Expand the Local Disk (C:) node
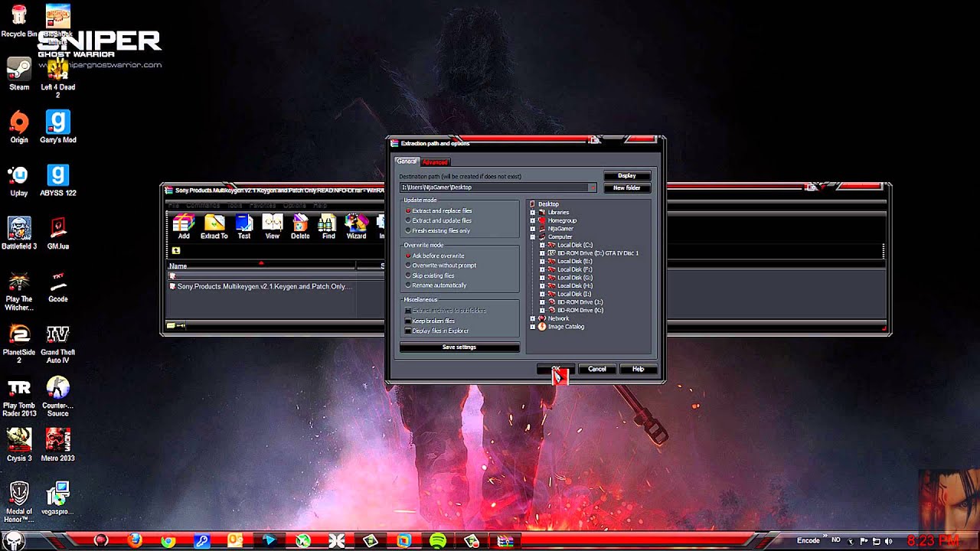Screen dimensions: 980x551 click(x=542, y=245)
